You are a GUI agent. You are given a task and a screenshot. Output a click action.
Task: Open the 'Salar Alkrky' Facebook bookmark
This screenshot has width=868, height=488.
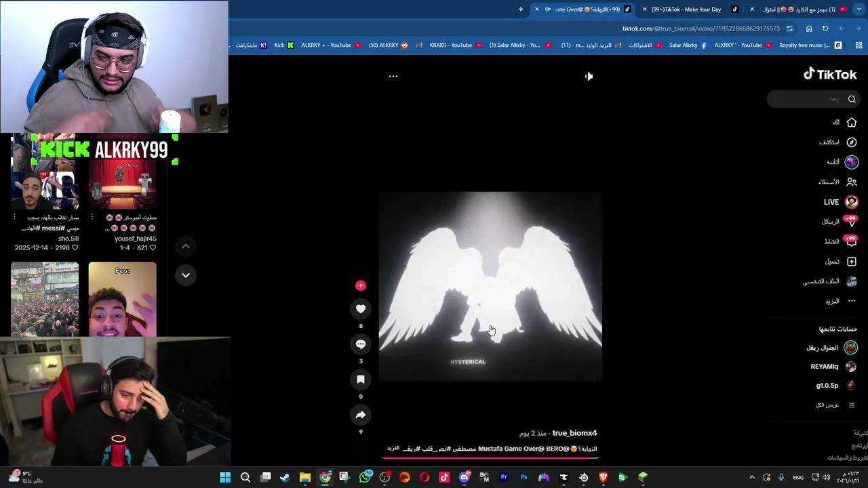click(x=688, y=45)
